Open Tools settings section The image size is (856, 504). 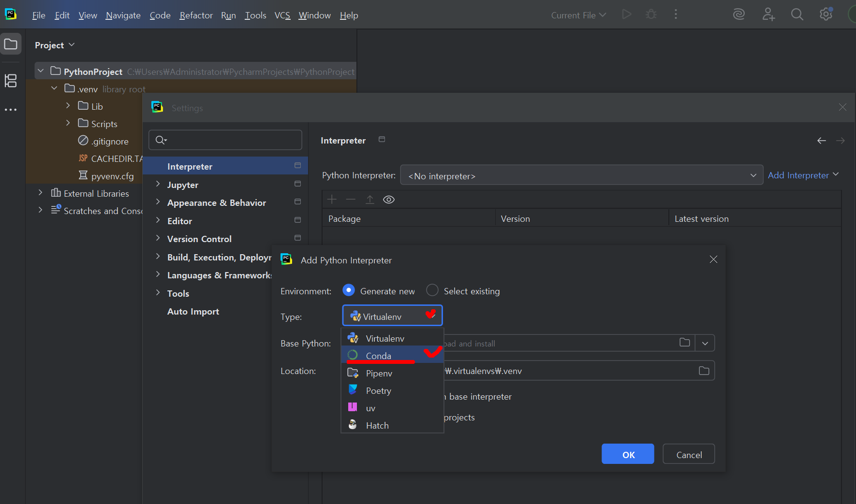point(178,293)
